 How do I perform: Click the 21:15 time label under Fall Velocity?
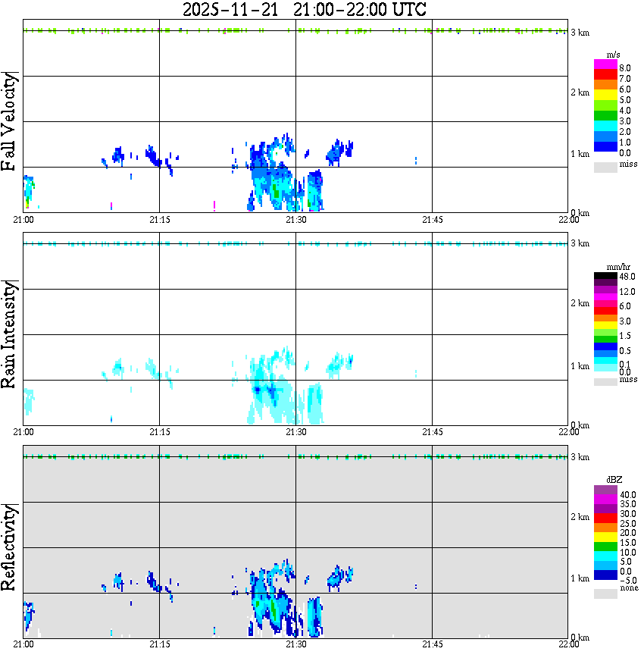tap(159, 220)
